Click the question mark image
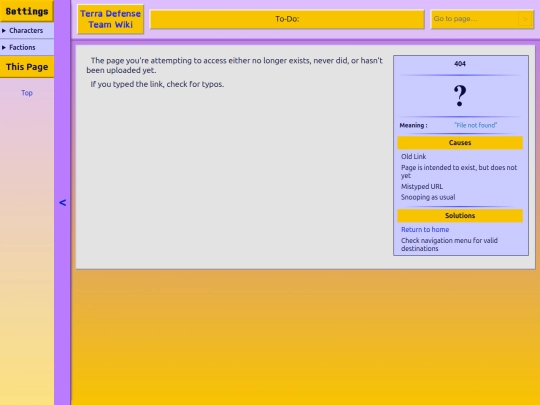 point(460,96)
